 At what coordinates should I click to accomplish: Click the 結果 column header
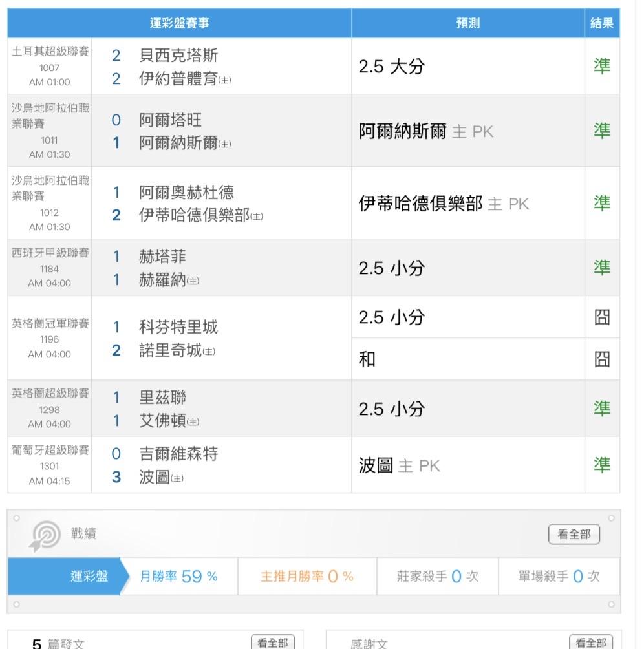[x=601, y=24]
